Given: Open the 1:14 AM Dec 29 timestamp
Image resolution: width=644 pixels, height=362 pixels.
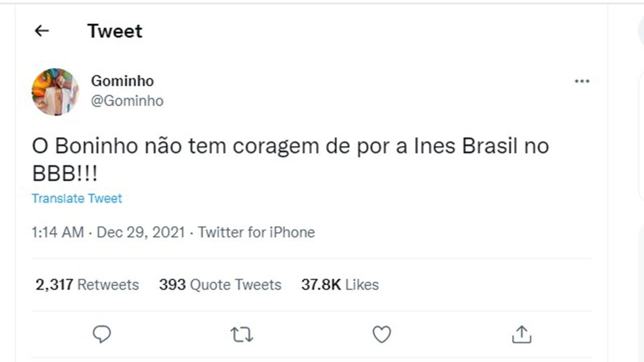Looking at the screenshot, I should (x=108, y=232).
